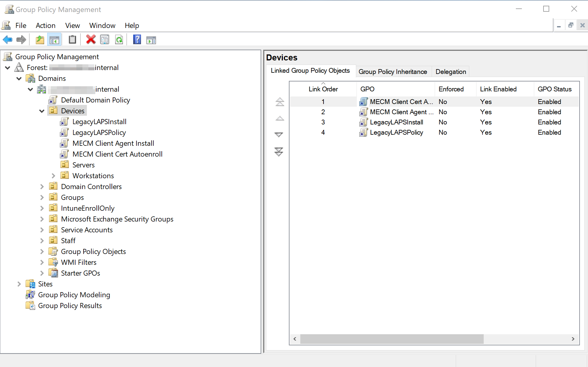Click the Refresh toolbar icon
This screenshot has width=588, height=367.
[x=119, y=39]
